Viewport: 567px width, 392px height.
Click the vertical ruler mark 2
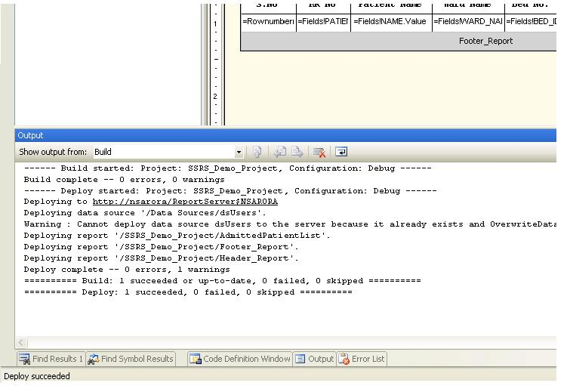tap(215, 97)
